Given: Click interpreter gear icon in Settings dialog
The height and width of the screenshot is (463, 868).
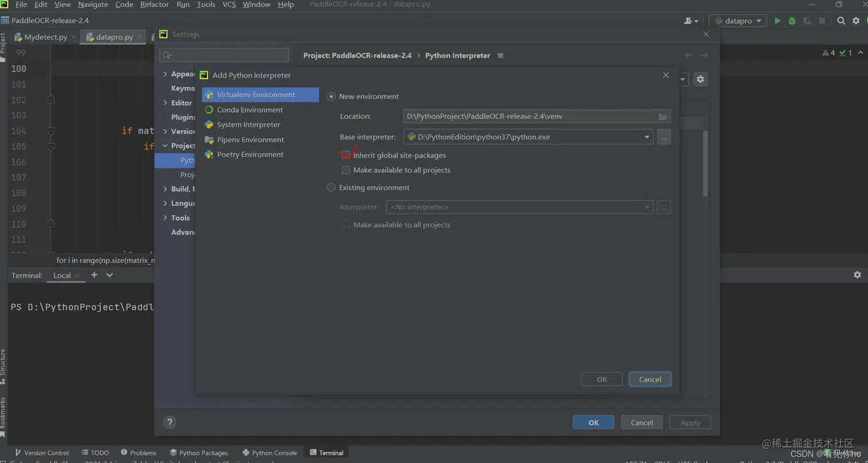Looking at the screenshot, I should coord(700,79).
